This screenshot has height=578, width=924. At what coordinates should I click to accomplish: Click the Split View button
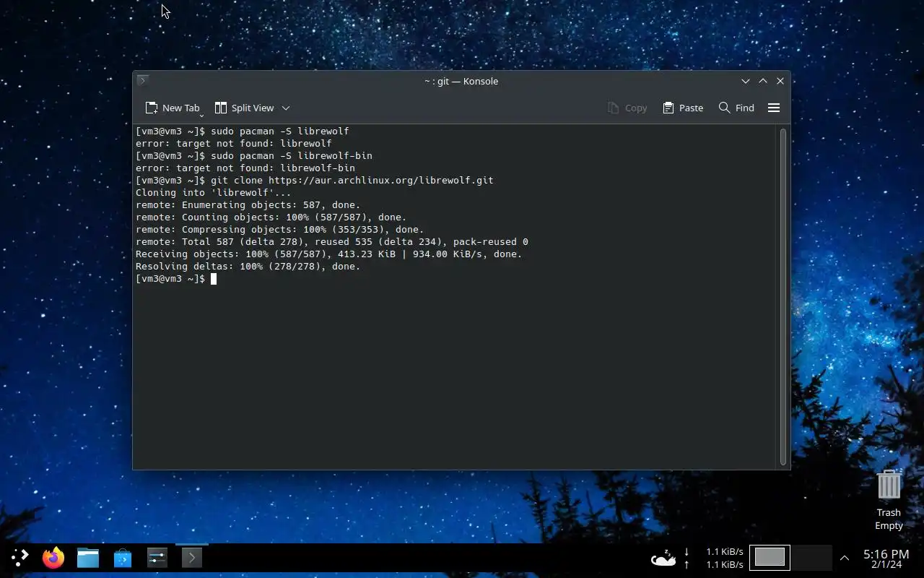[245, 108]
